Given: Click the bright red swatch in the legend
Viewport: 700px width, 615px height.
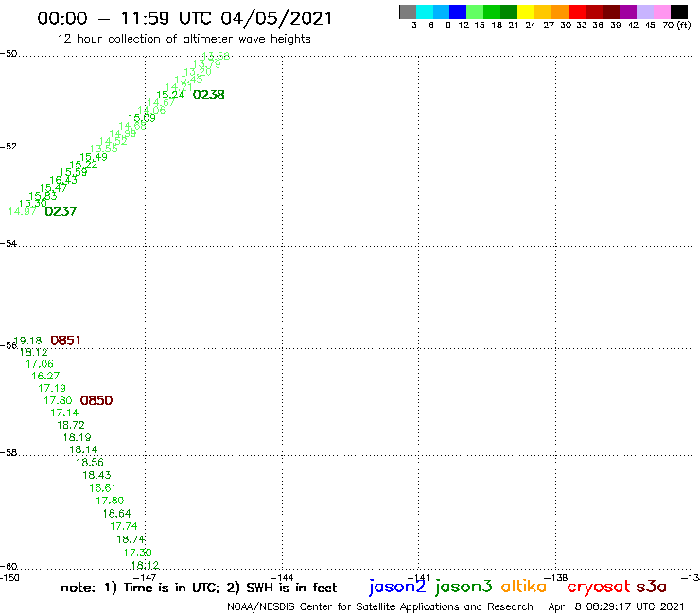Looking at the screenshot, I should 577,11.
